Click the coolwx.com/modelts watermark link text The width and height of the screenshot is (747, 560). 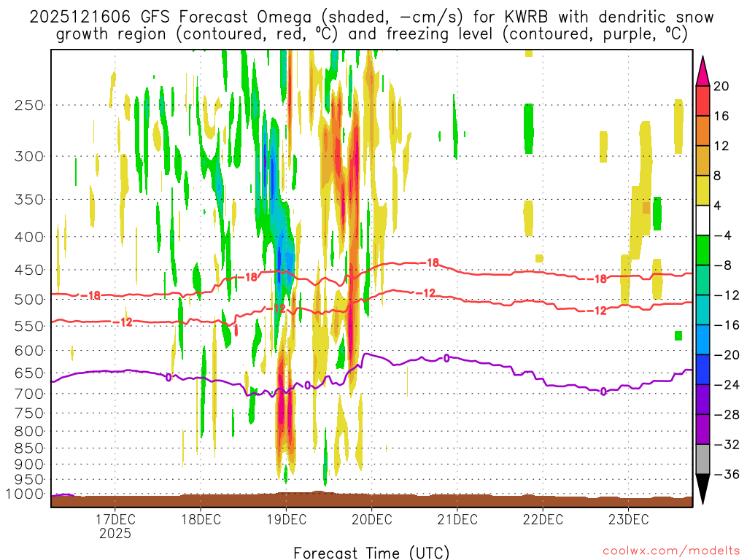tap(671, 551)
